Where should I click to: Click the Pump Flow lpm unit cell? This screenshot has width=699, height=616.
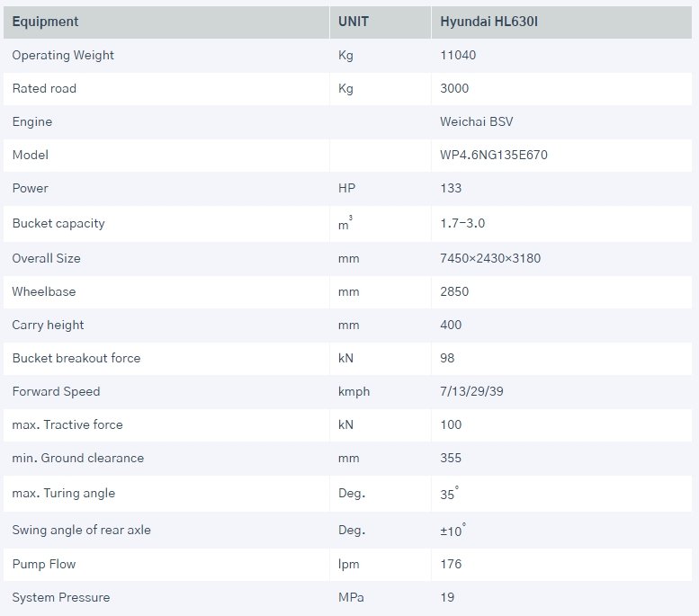coord(347,564)
